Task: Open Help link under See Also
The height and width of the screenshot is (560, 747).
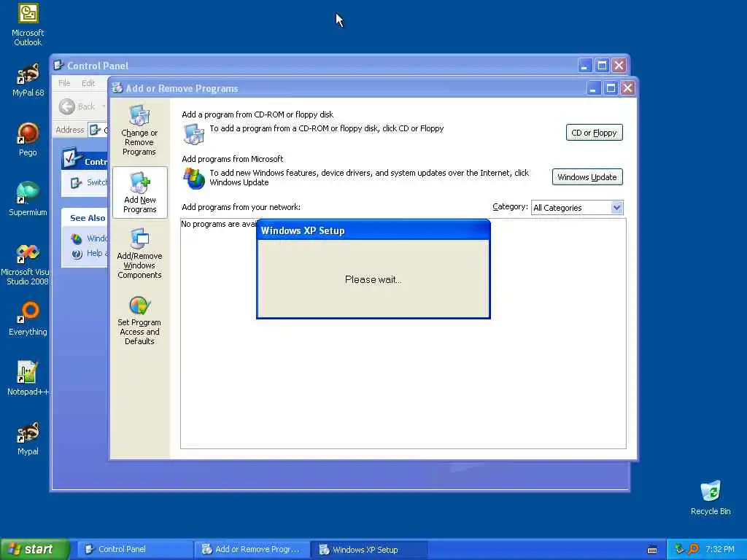Action: coord(90,253)
